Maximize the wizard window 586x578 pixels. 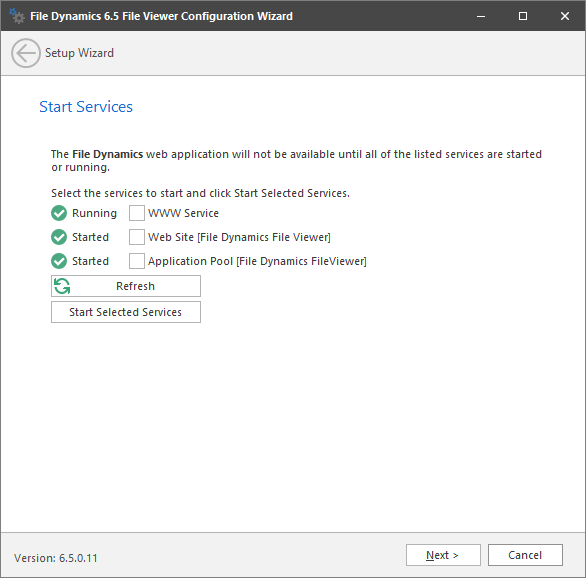(x=523, y=16)
